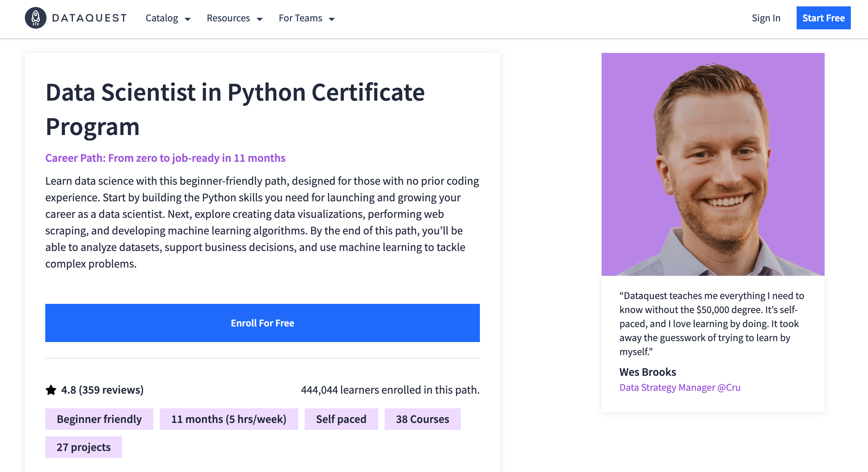868x472 pixels.
Task: Click the Sign In link
Action: [766, 18]
